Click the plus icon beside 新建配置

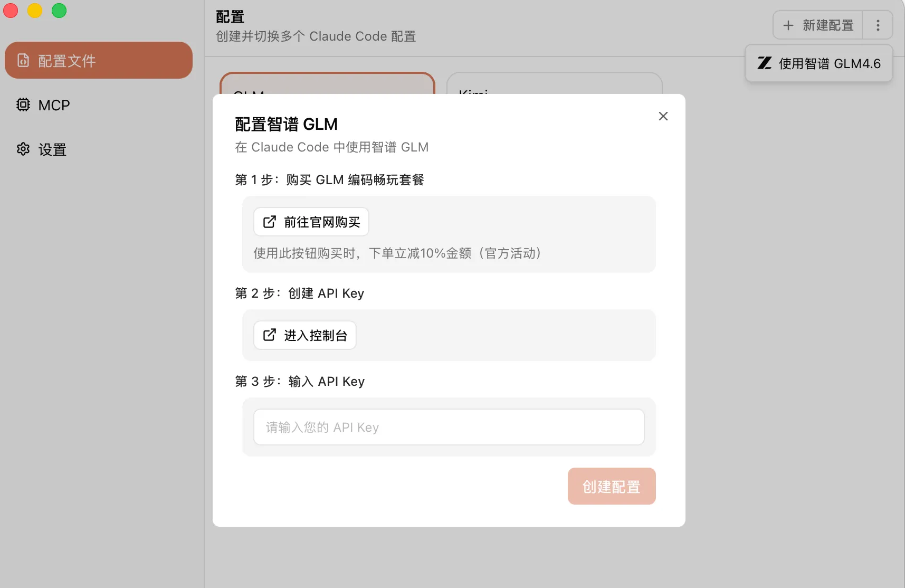788,25
